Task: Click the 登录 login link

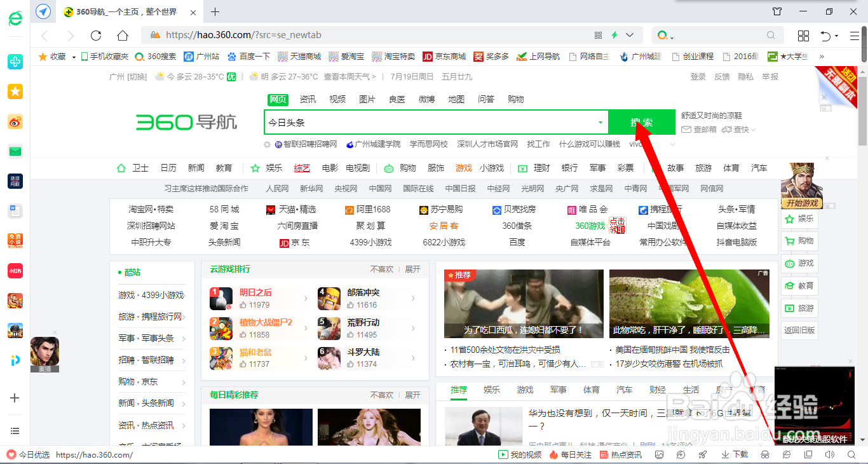Action: [x=697, y=76]
